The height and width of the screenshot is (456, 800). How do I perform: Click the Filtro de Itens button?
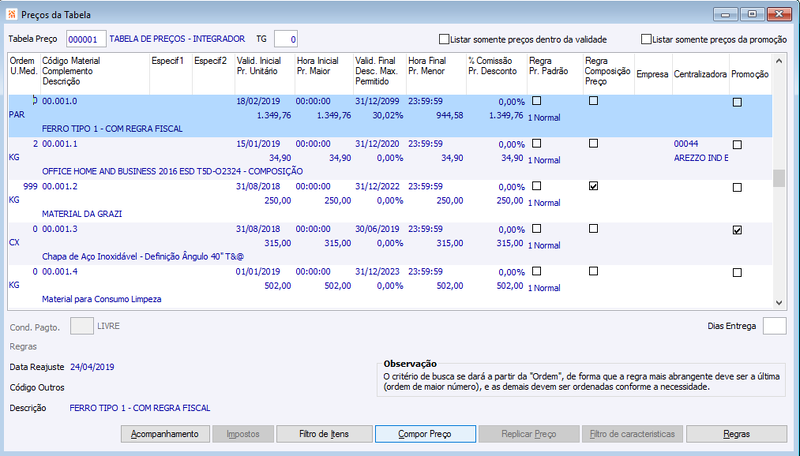point(324,434)
